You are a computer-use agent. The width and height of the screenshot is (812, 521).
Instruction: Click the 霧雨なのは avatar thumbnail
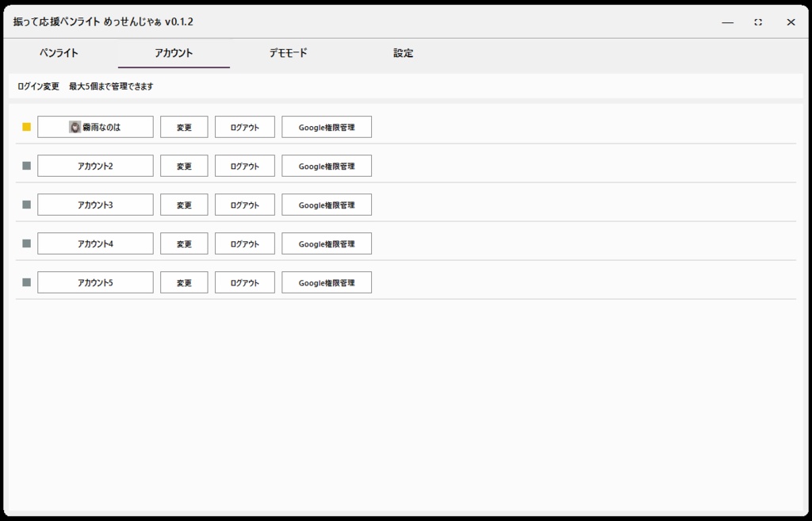click(x=75, y=127)
